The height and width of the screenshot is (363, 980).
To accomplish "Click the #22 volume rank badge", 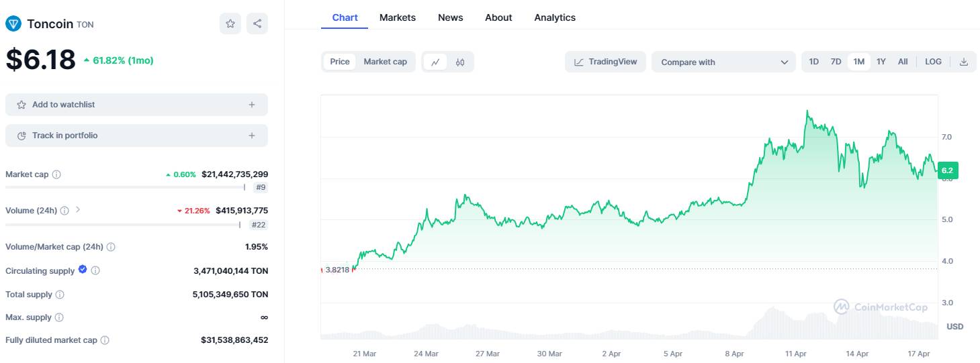I will tap(259, 225).
